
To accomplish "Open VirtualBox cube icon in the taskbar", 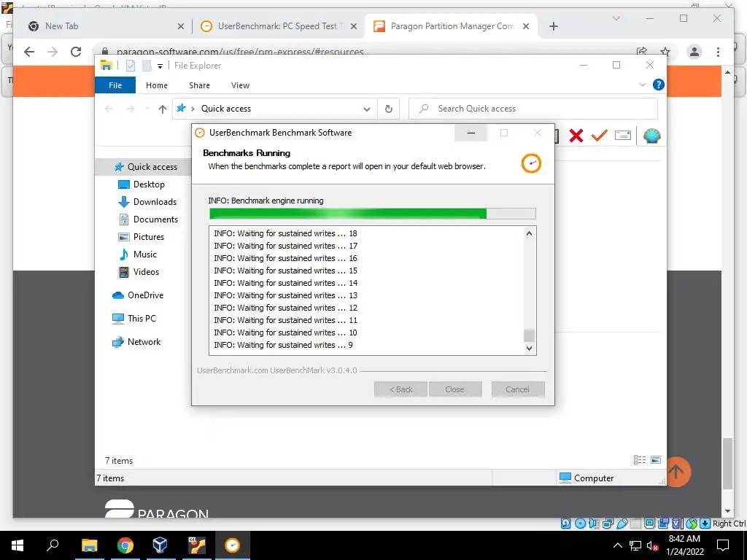I will point(160,545).
